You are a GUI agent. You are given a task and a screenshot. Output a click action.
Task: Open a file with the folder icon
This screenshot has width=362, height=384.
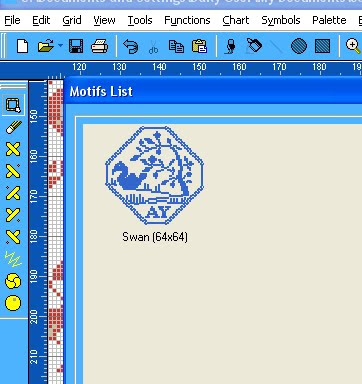[x=45, y=46]
